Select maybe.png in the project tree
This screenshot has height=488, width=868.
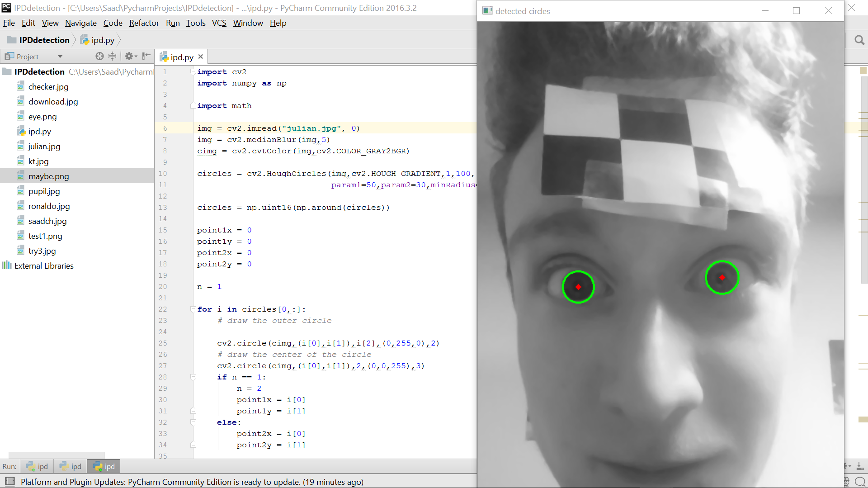(48, 176)
